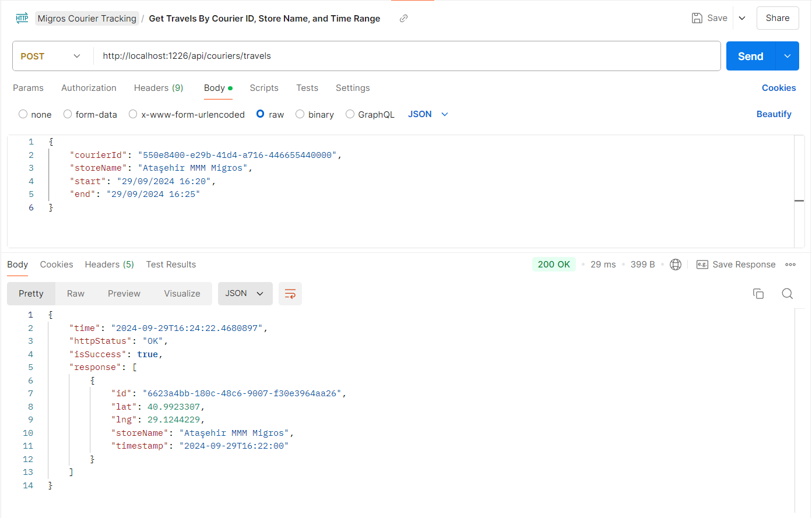This screenshot has width=812, height=518.
Task: Collapse the request body root brace line 1
Action: pos(51,142)
